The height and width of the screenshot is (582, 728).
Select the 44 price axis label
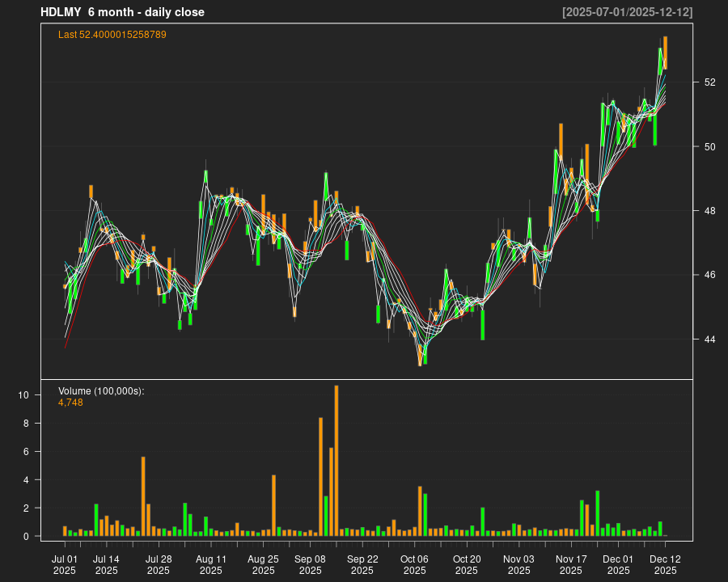click(709, 339)
